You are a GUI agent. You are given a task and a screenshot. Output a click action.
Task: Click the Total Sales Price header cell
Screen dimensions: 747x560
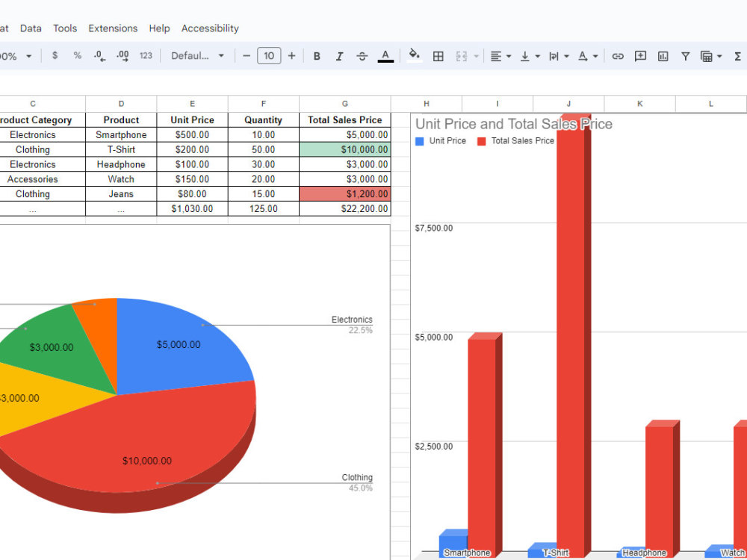(345, 120)
